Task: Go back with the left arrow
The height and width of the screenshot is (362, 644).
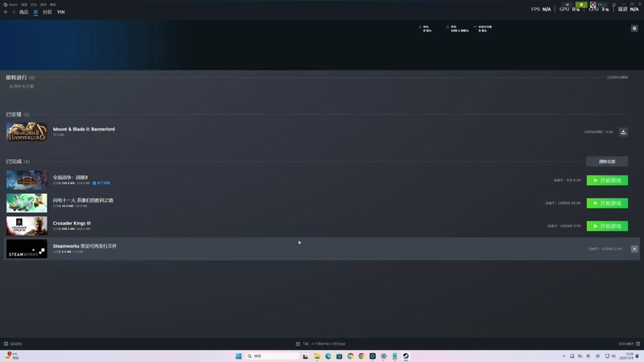Action: [x=6, y=12]
